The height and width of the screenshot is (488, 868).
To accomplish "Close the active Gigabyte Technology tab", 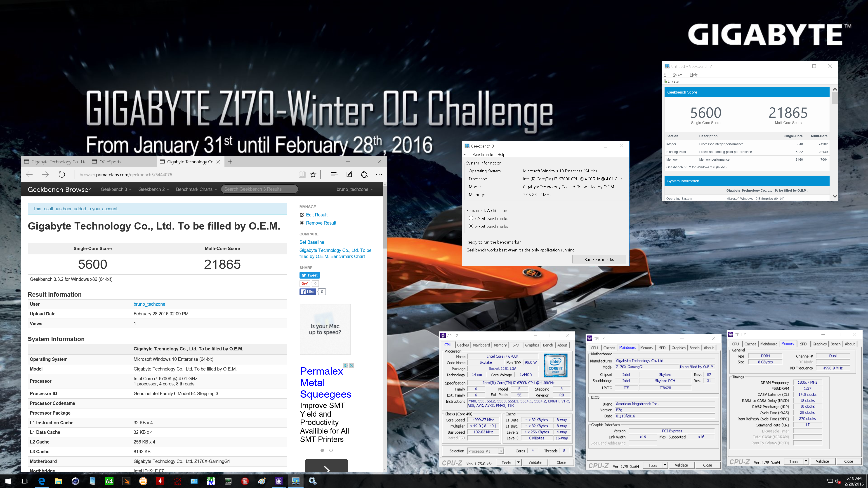I will (x=218, y=162).
